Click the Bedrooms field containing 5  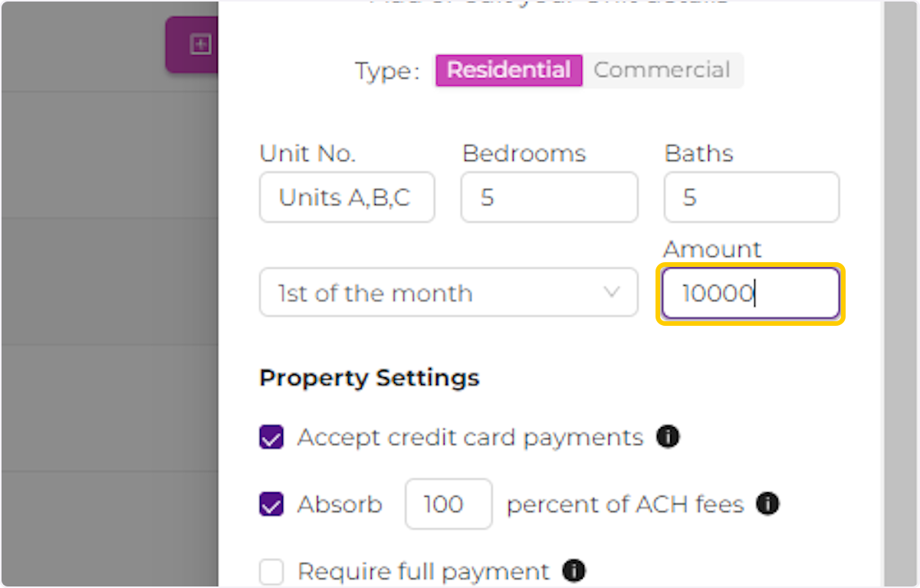(549, 197)
